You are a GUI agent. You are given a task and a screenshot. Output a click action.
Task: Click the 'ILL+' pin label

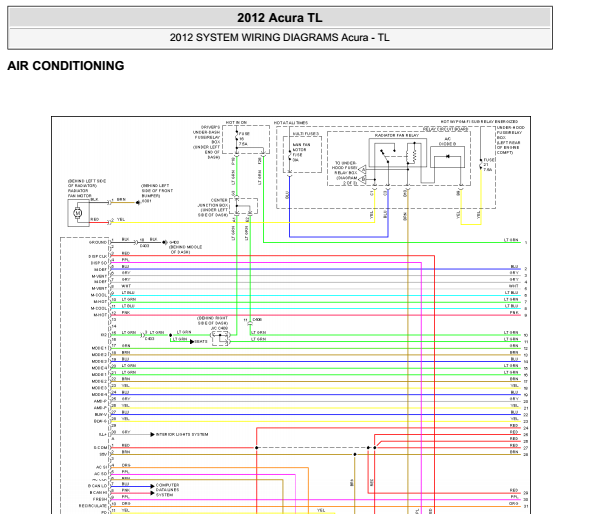pos(103,435)
